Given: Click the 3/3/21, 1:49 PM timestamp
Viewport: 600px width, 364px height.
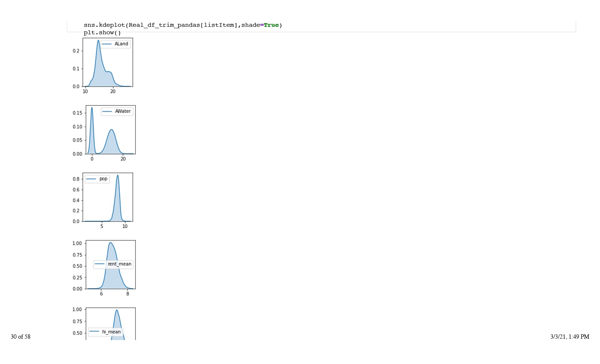Looking at the screenshot, I should tap(570, 337).
